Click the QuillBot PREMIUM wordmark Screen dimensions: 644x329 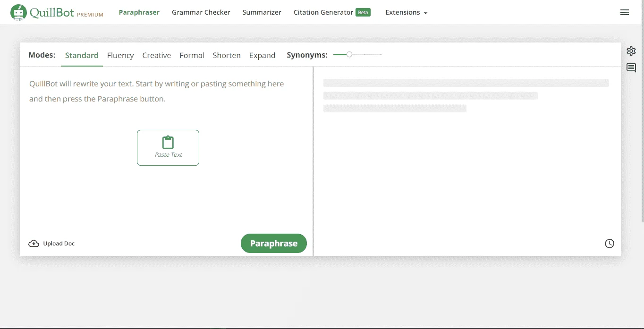tap(67, 13)
